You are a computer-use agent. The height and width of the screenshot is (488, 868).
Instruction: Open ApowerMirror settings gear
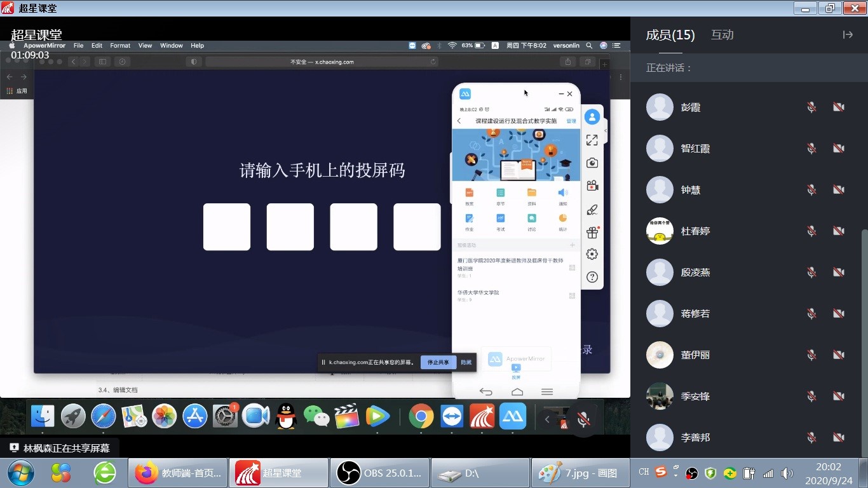click(592, 254)
